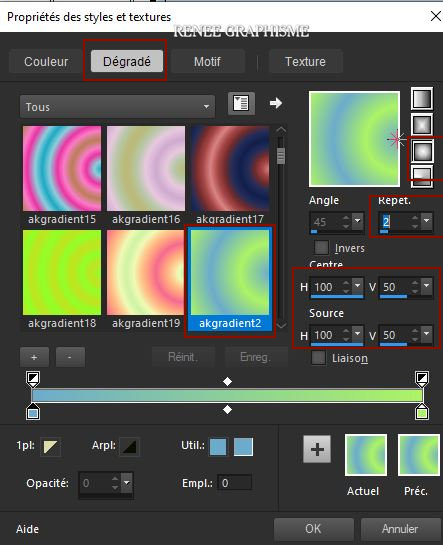Toggle the Invers checkbox
The height and width of the screenshot is (545, 443).
pyautogui.click(x=321, y=248)
